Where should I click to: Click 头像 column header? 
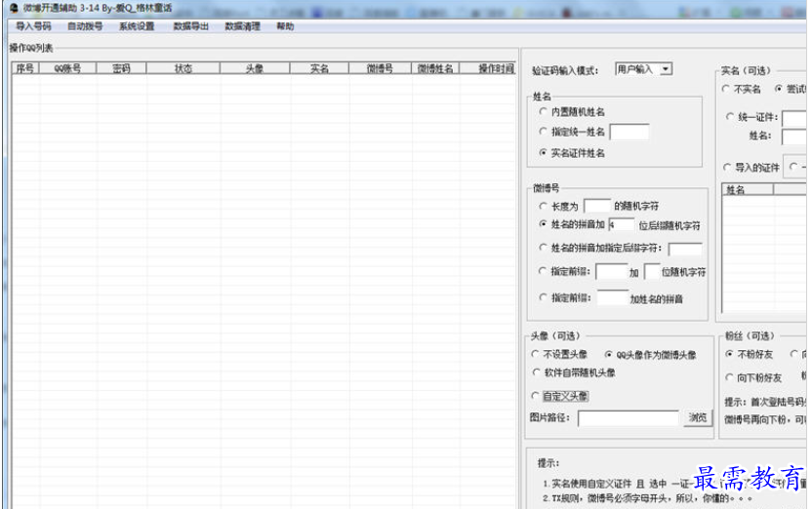coord(255,67)
